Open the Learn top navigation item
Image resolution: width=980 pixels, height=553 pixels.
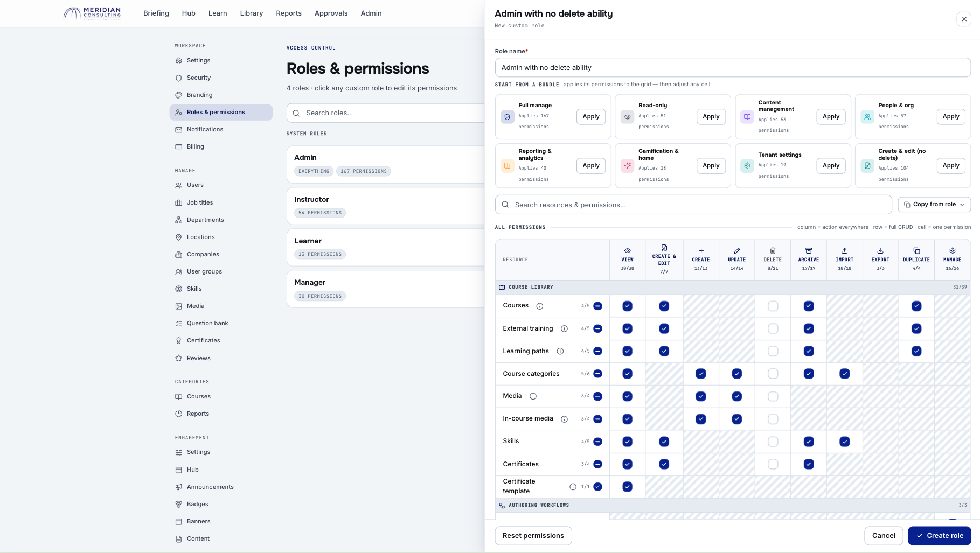(218, 13)
